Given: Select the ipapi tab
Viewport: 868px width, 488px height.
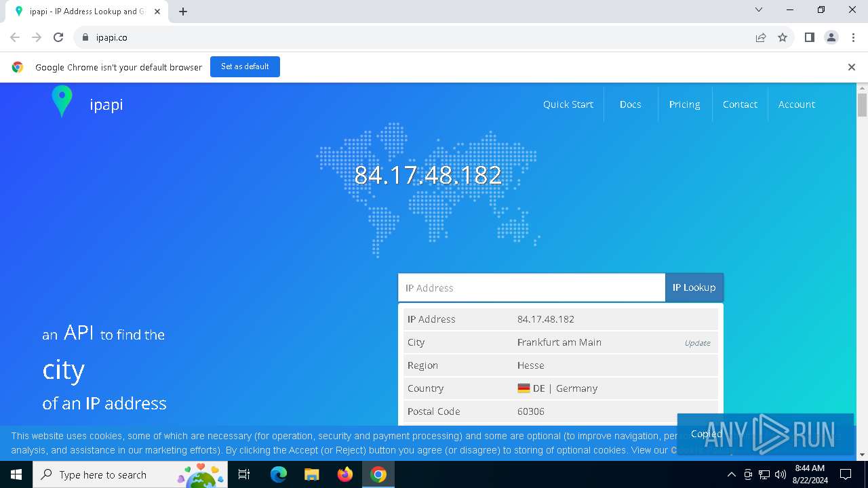Looking at the screenshot, I should click(88, 12).
